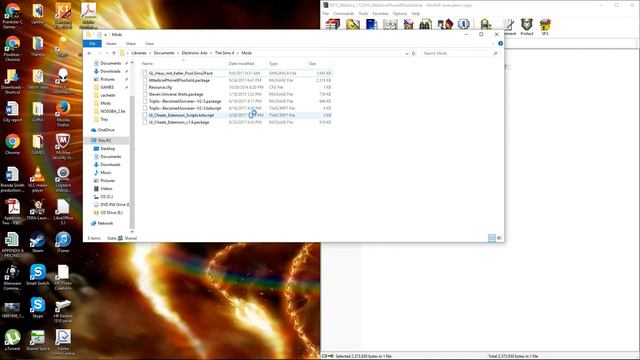The image size is (640, 360).
Task: Sort files by Date modified header
Action: coord(247,64)
